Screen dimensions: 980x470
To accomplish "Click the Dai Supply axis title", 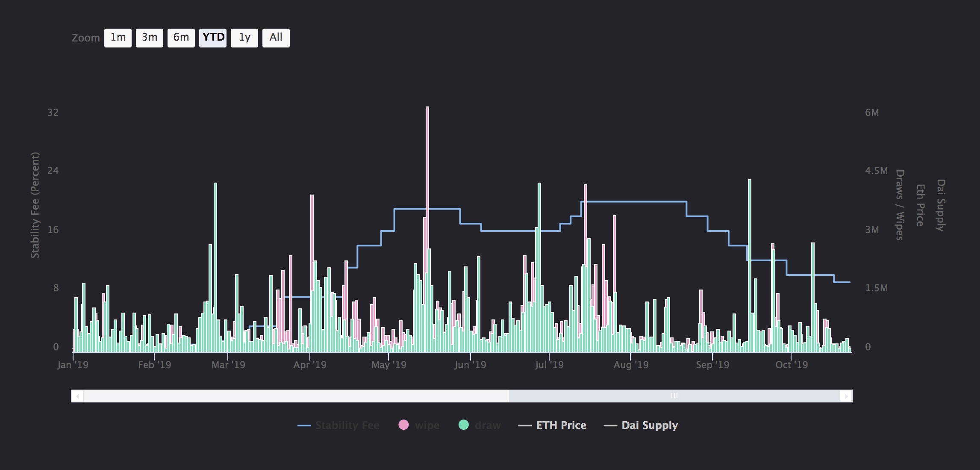I will (941, 205).
